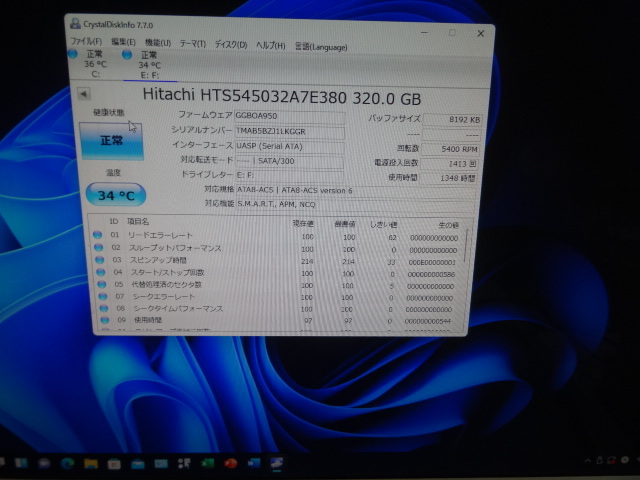Maximize the CrystalDiskInfo window
This screenshot has width=640, height=480.
[x=452, y=33]
